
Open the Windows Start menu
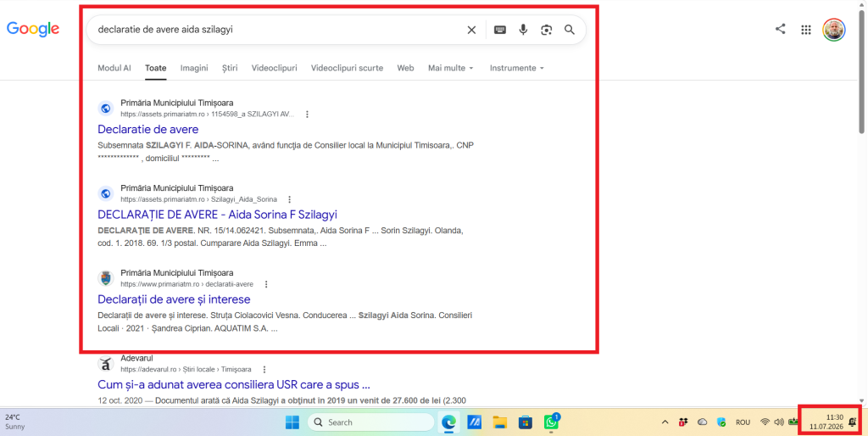tap(292, 422)
